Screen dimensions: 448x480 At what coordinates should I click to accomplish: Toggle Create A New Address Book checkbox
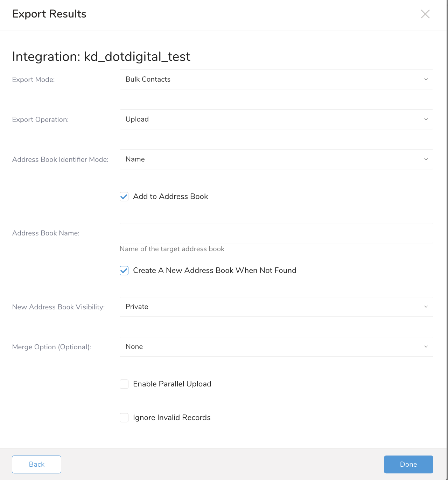(124, 270)
